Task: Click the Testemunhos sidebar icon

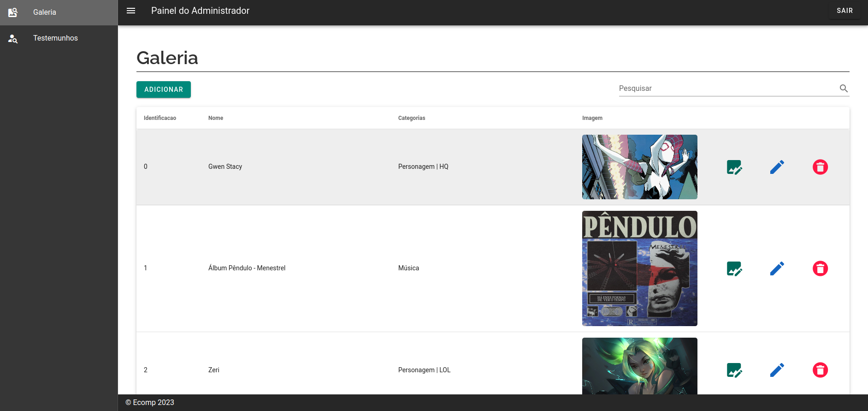Action: [13, 39]
